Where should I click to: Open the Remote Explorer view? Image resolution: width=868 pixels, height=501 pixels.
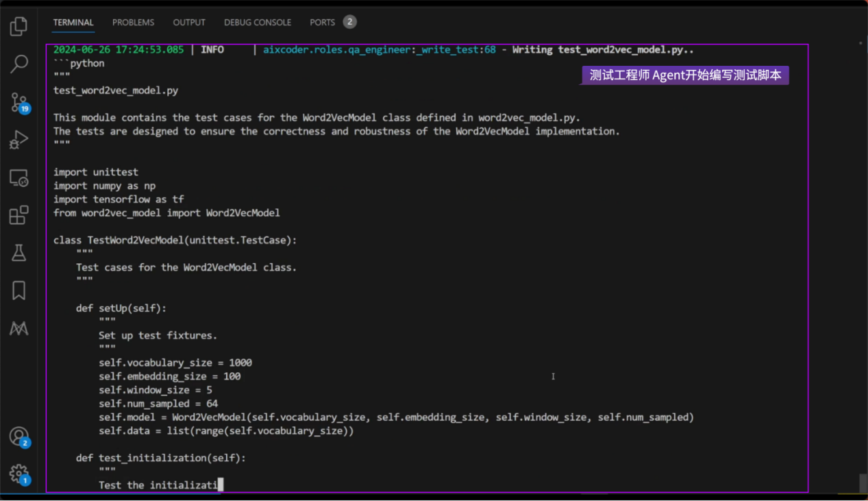(18, 178)
